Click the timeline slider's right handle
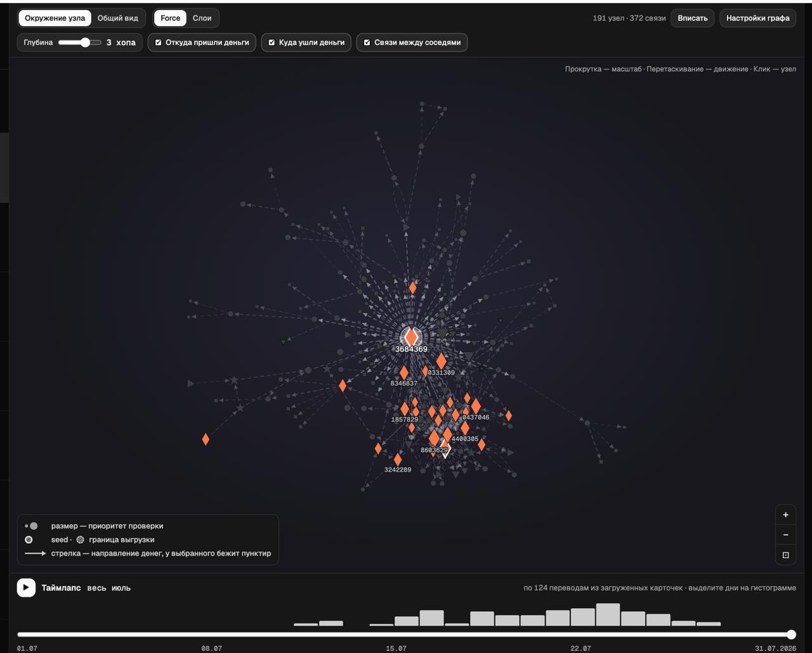The height and width of the screenshot is (653, 812). click(791, 635)
